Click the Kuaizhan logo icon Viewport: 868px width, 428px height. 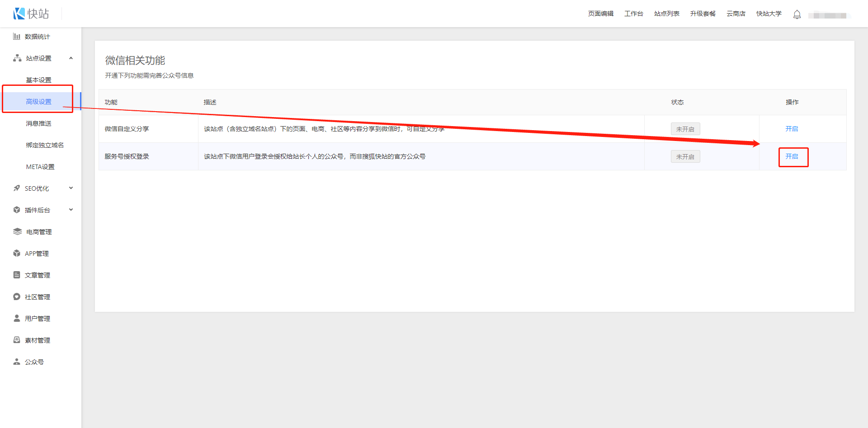[19, 14]
